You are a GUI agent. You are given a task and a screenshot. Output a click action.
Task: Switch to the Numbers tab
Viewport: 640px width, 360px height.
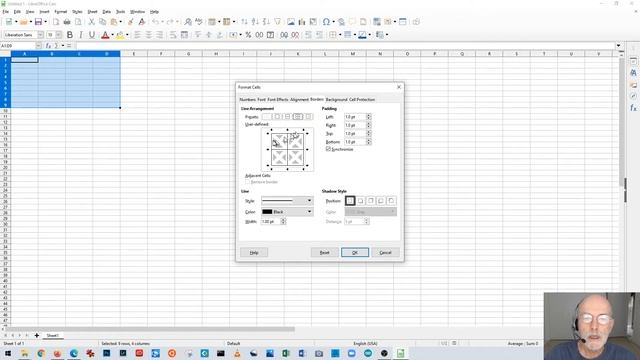point(247,100)
